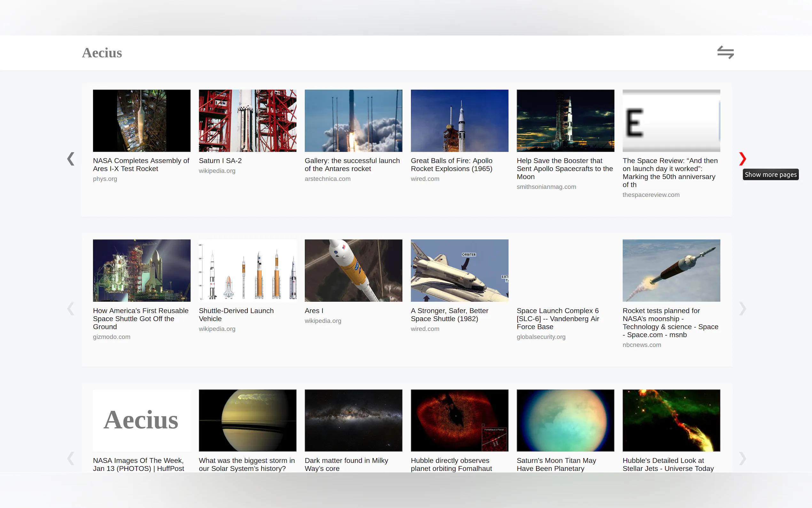Open the Apollo booster night launch thumbnail
The image size is (812, 508).
[565, 121]
